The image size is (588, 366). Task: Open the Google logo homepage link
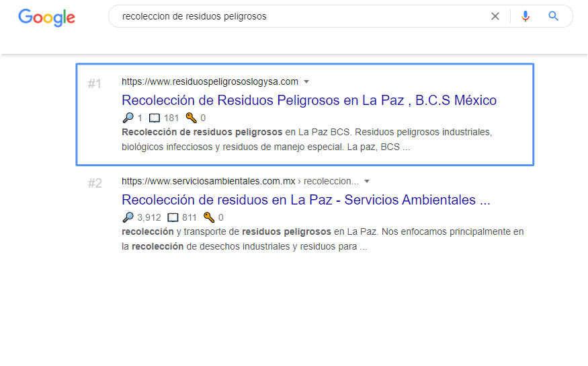[46, 17]
